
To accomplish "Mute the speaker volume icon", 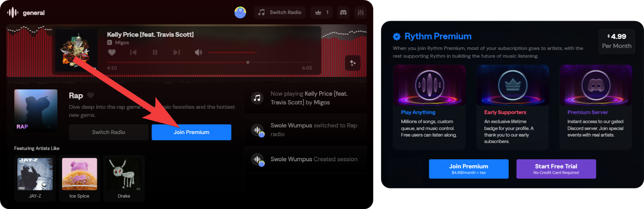I will click(x=198, y=52).
